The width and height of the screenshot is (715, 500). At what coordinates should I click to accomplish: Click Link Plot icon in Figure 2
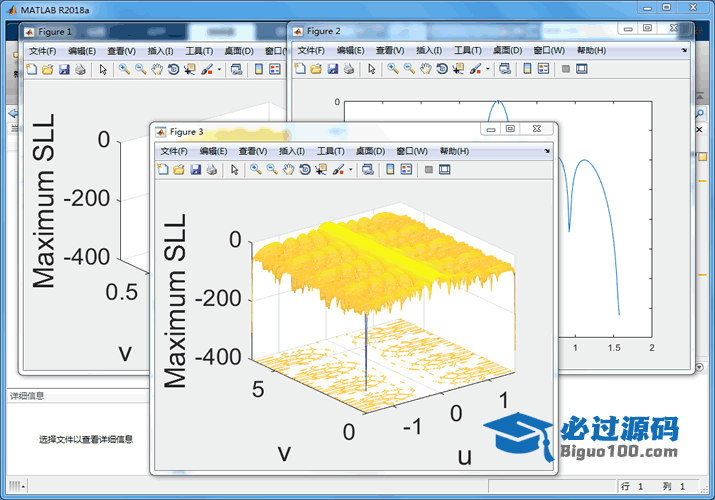click(505, 69)
